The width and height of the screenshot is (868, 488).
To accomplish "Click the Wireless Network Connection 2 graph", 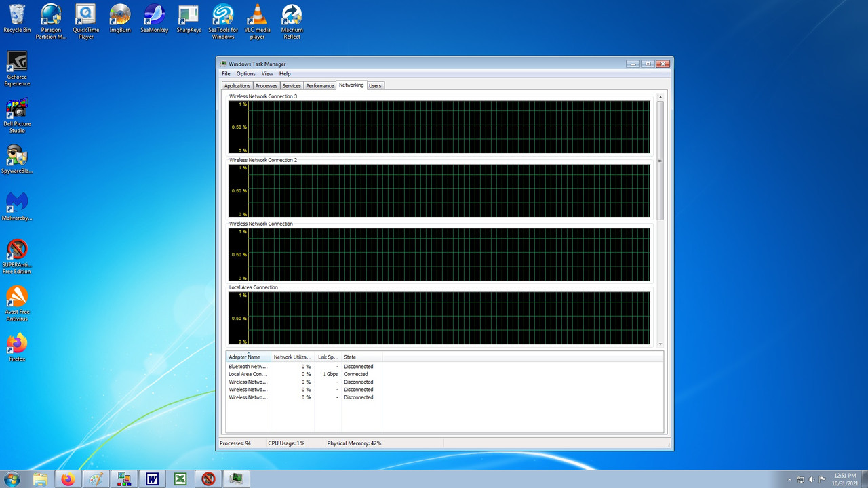I will (x=439, y=190).
